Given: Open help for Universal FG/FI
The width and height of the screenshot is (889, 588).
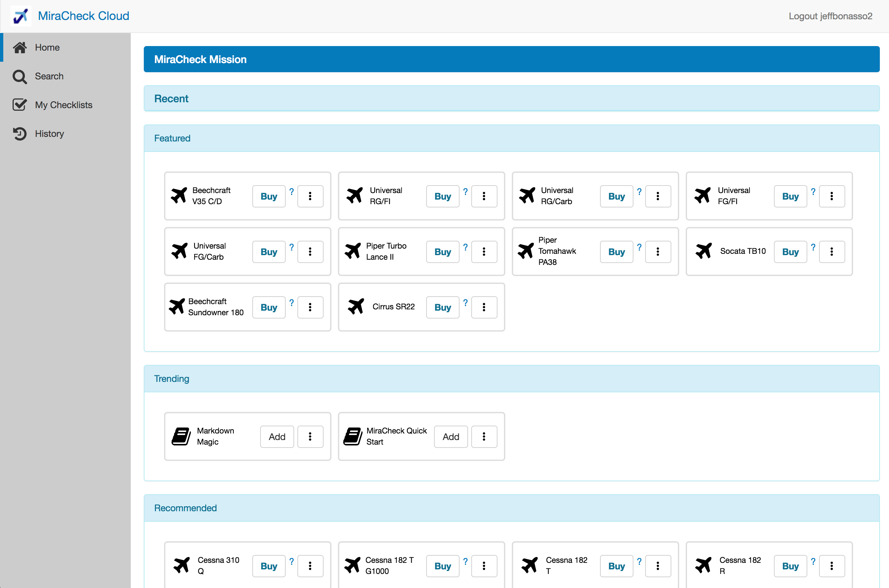Looking at the screenshot, I should [813, 192].
